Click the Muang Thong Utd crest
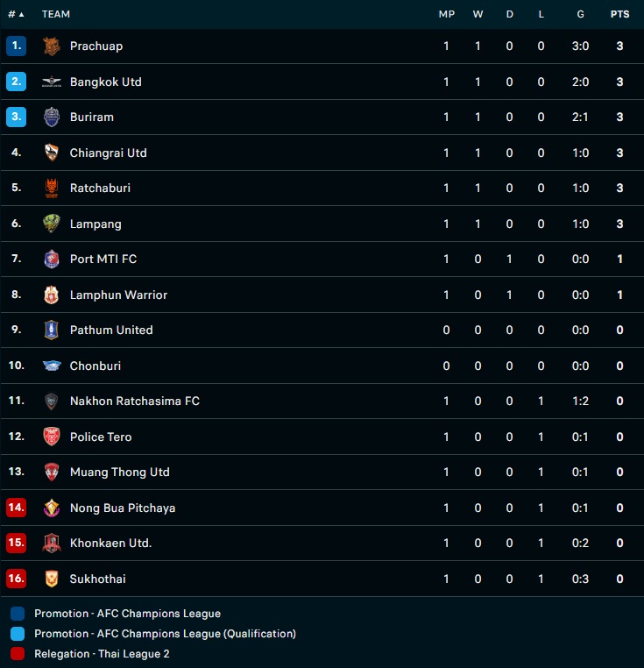This screenshot has width=644, height=668. coord(52,473)
